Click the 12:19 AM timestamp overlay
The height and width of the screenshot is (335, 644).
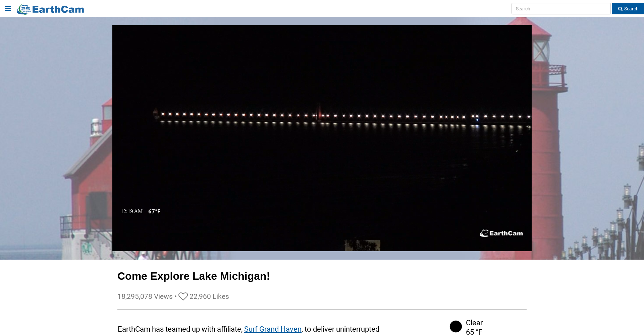(132, 211)
